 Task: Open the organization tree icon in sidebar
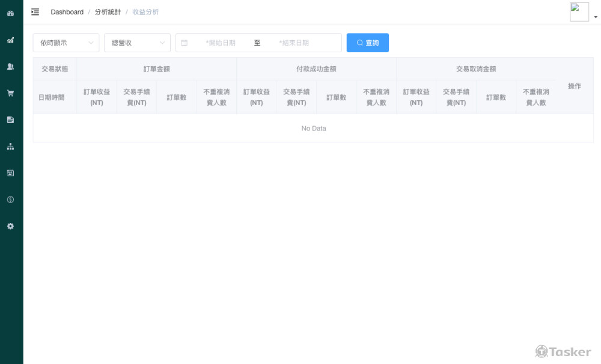(10, 146)
